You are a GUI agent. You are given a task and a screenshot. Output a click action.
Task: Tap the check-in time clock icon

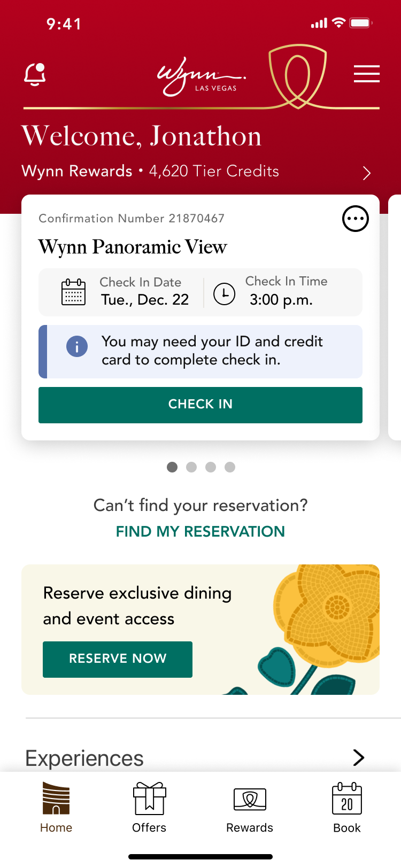point(225,293)
